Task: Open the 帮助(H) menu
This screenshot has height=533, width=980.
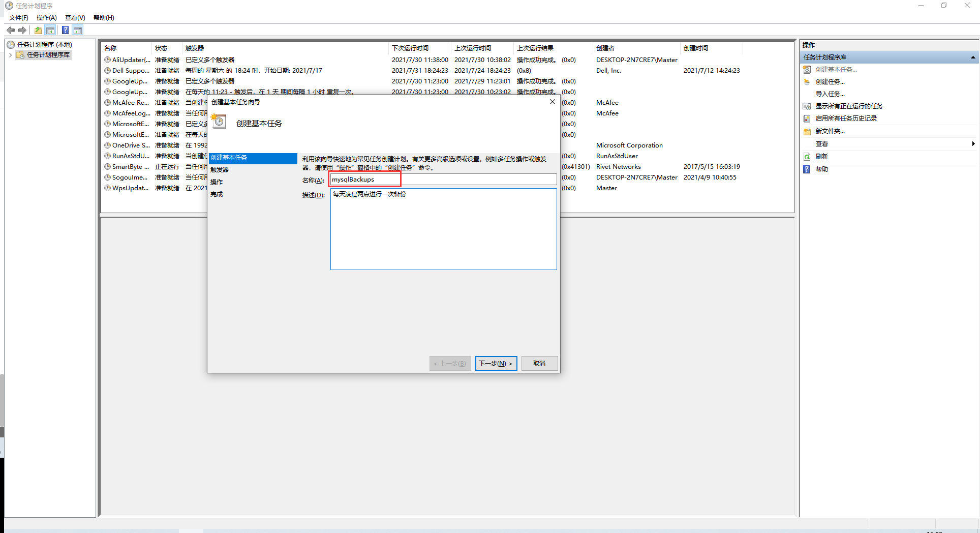Action: [x=103, y=17]
